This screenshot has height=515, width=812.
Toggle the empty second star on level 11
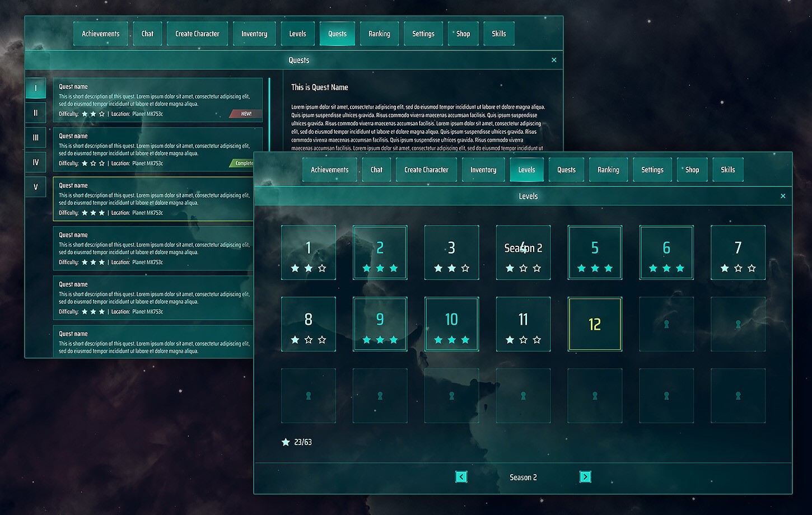pyautogui.click(x=523, y=339)
